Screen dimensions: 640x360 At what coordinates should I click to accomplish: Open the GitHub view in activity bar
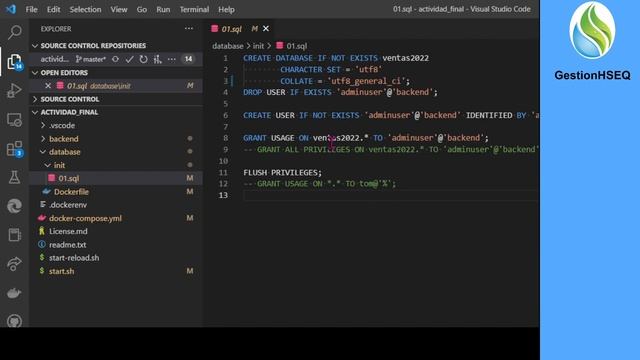pyautogui.click(x=15, y=321)
